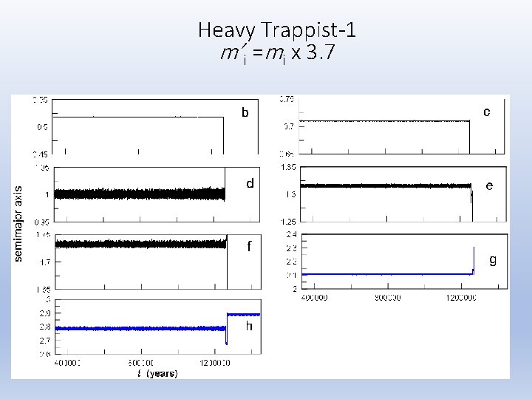Click the 1200000 tick below panel g

click(x=461, y=298)
